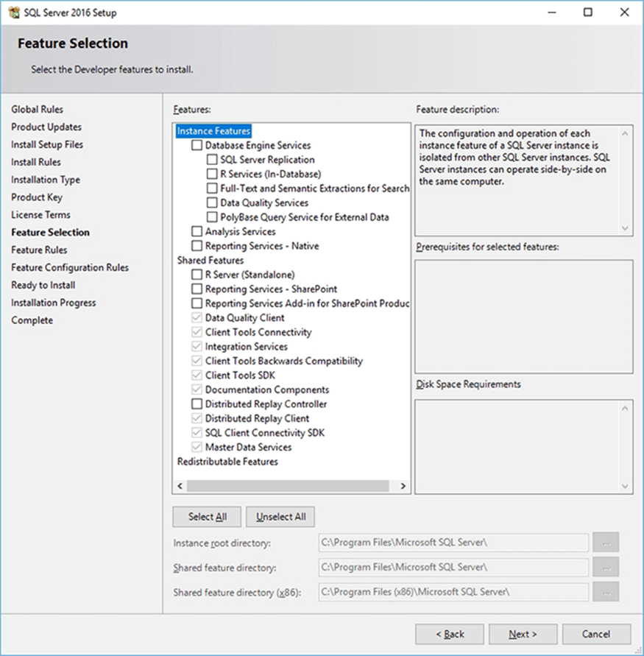Click the Prerequisites for selected features box

(x=523, y=317)
